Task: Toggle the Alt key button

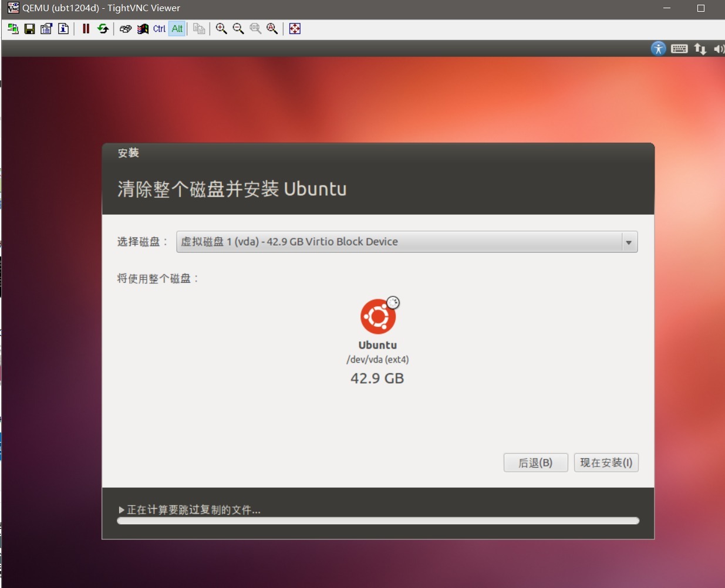Action: pos(177,29)
